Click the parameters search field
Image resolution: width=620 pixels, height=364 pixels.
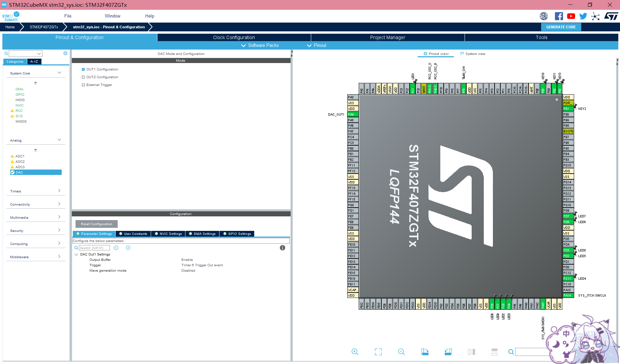tap(94, 248)
